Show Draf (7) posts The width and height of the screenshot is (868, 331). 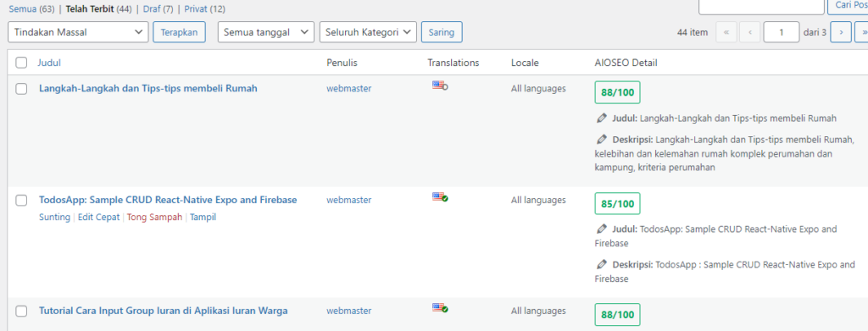[158, 8]
